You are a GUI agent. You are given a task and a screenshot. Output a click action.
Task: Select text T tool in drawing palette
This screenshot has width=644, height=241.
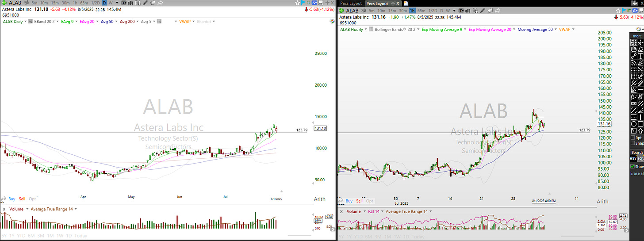(x=640, y=56)
